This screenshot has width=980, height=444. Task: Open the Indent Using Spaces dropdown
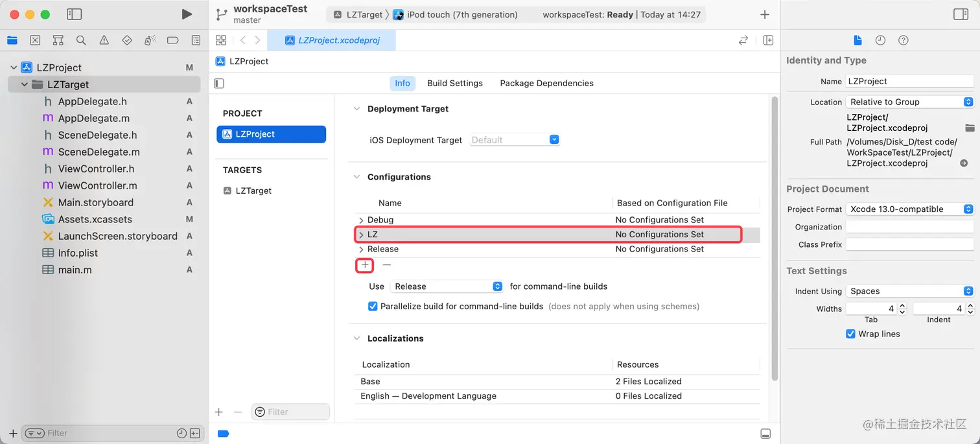point(910,291)
